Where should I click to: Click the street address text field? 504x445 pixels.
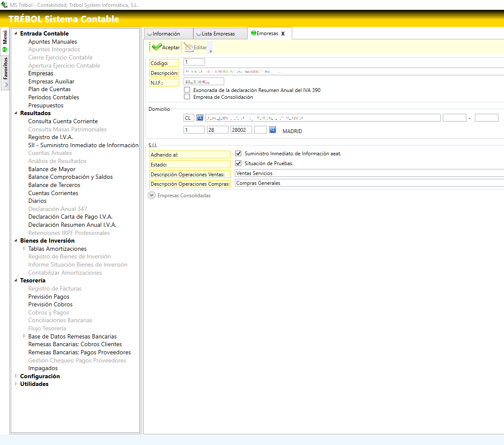click(323, 118)
